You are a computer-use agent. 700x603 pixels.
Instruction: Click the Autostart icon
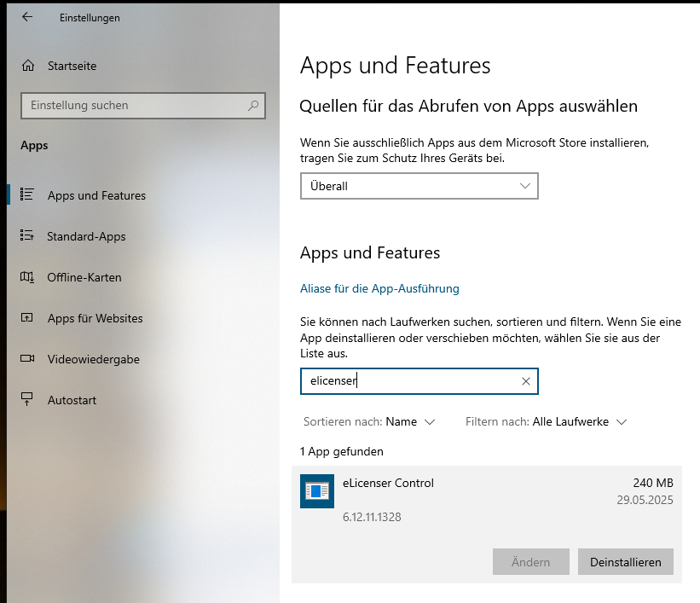26,399
